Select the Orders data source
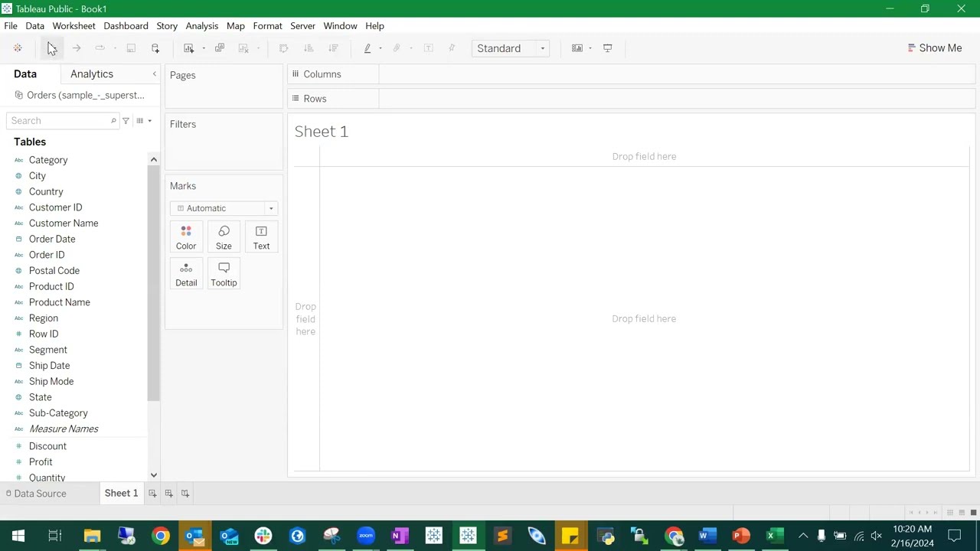The width and height of the screenshot is (980, 551). pyautogui.click(x=80, y=96)
